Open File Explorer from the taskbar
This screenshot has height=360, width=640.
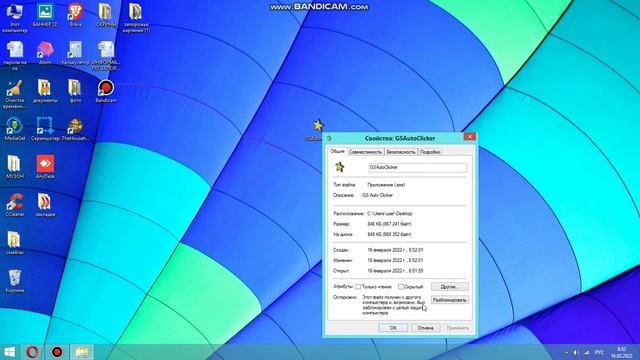[82, 352]
